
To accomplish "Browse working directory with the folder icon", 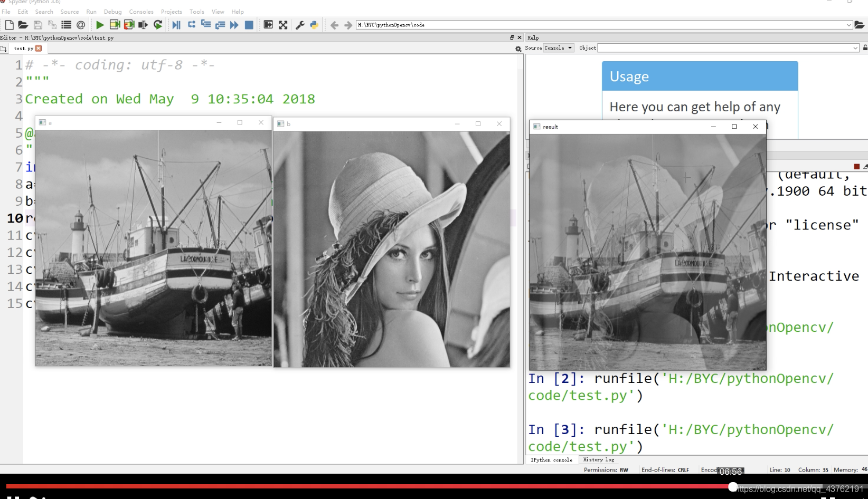I will 860,25.
